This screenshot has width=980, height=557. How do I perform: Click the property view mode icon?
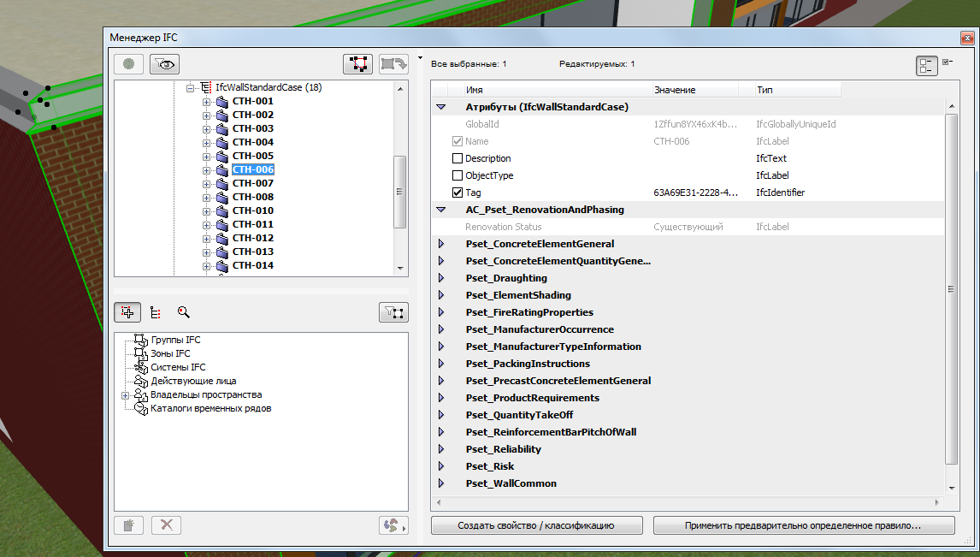[x=926, y=66]
